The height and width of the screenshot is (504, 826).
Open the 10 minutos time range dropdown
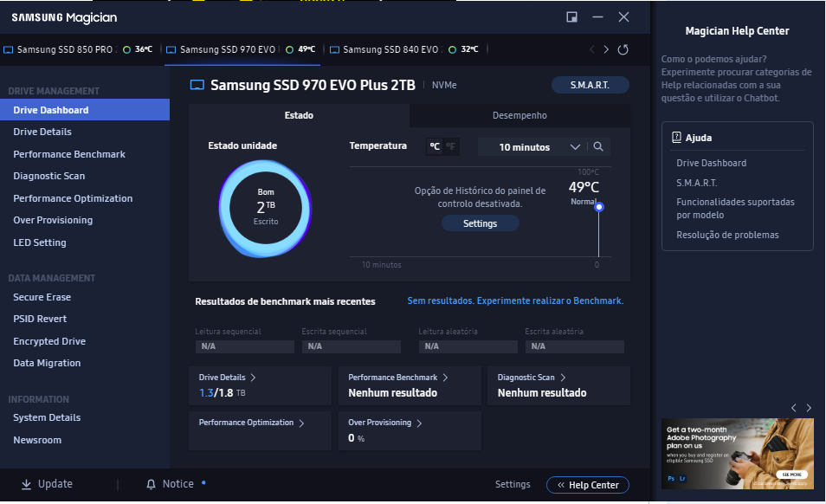[533, 147]
